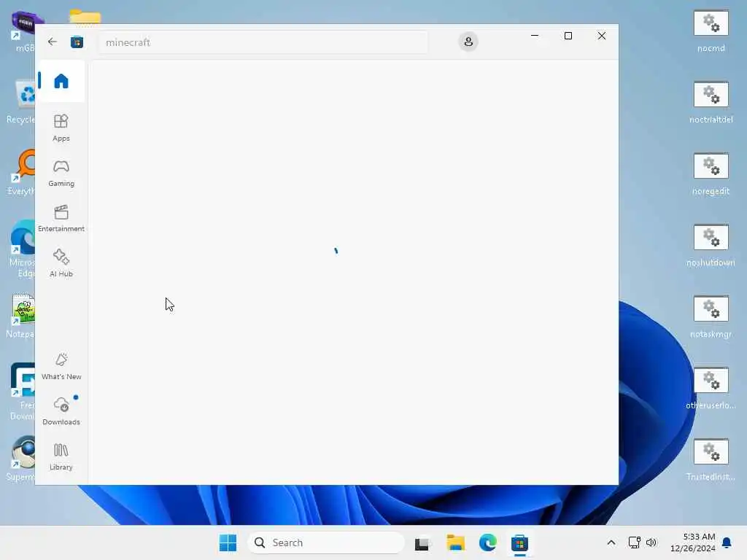The height and width of the screenshot is (560, 747).
Task: Go to the Store Home page
Action: [61, 81]
